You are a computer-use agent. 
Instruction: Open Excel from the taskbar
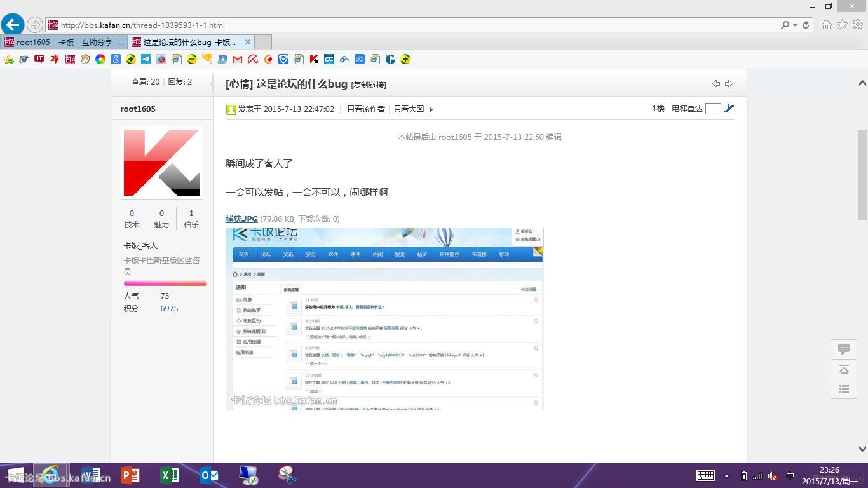[x=169, y=475]
